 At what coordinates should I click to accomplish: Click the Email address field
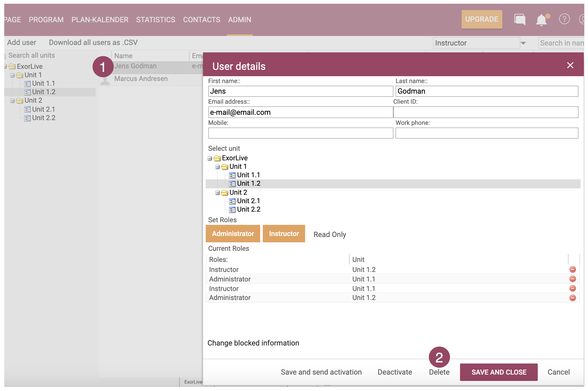pos(301,112)
